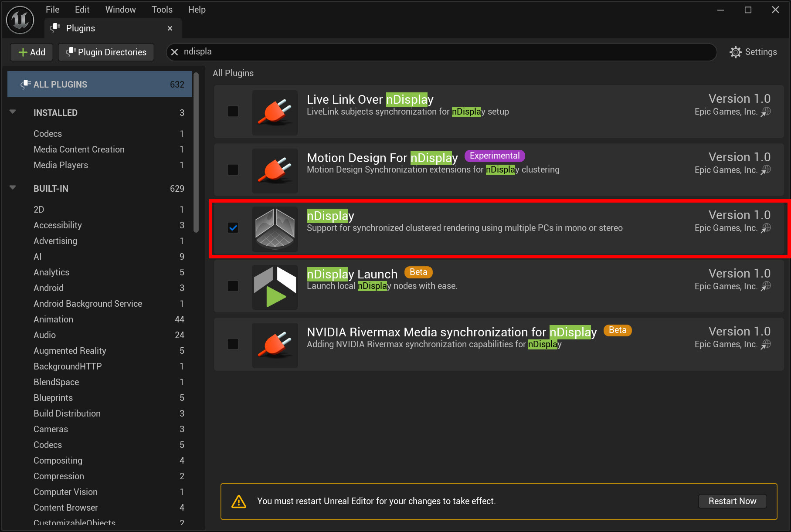This screenshot has height=532, width=791.
Task: Click the Live Link Over nDisplay plug icon
Action: (275, 112)
